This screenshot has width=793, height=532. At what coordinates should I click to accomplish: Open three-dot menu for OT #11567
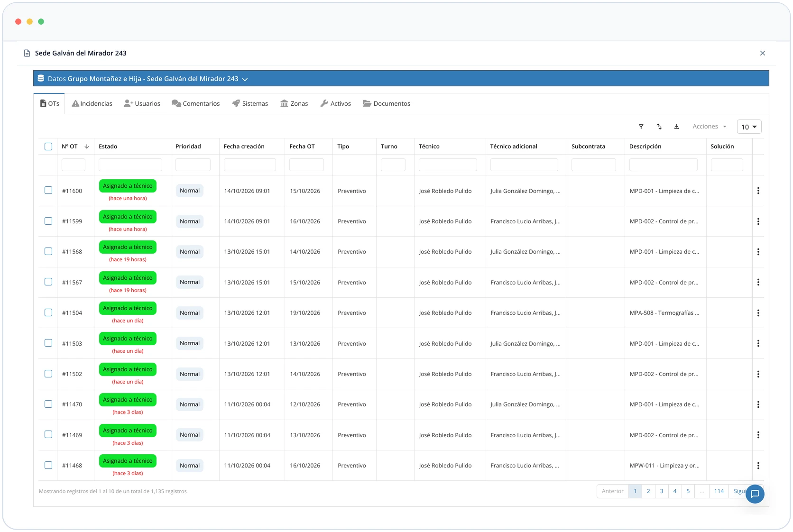click(x=758, y=282)
